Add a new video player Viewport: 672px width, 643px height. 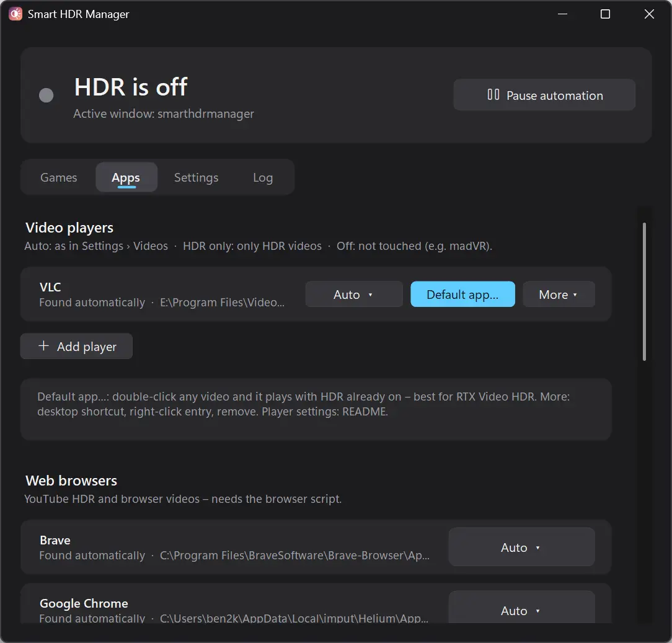point(76,347)
